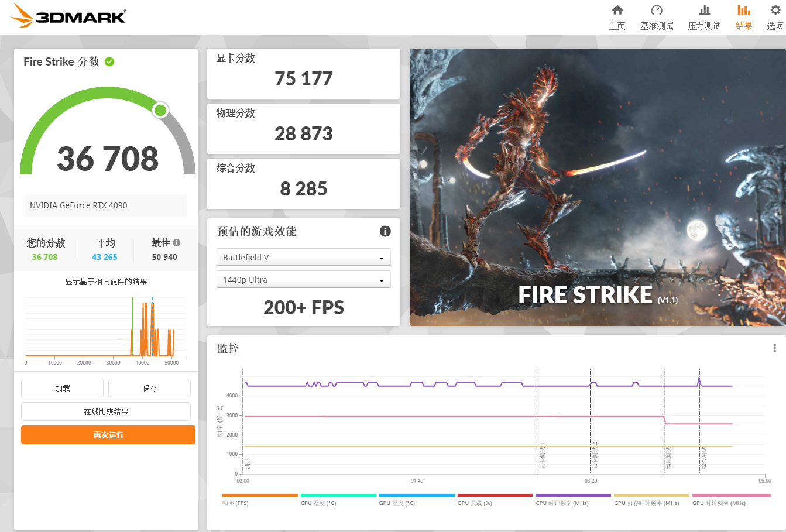Click the 显卡分数 75 177 card

click(304, 74)
